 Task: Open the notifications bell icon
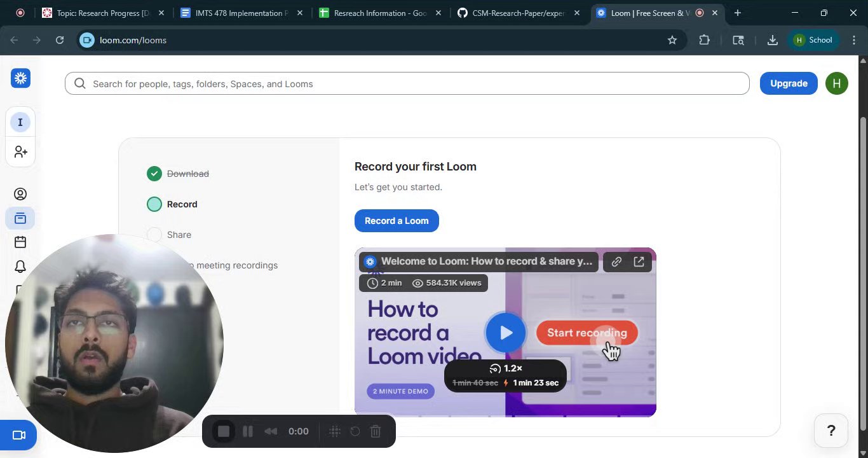(20, 267)
